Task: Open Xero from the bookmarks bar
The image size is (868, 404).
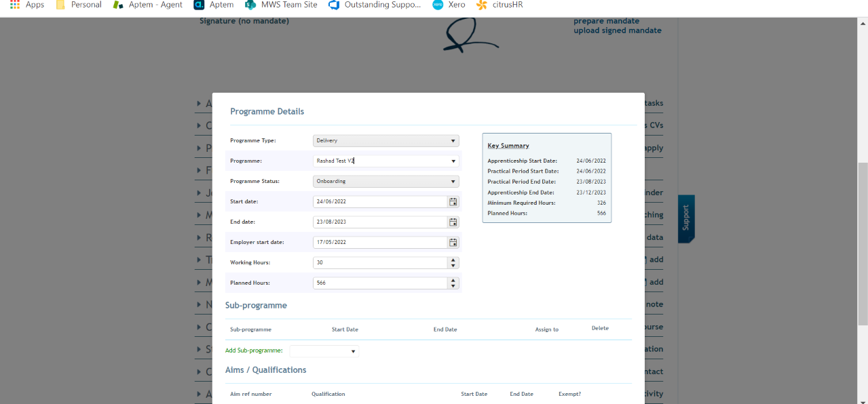Action: [448, 5]
